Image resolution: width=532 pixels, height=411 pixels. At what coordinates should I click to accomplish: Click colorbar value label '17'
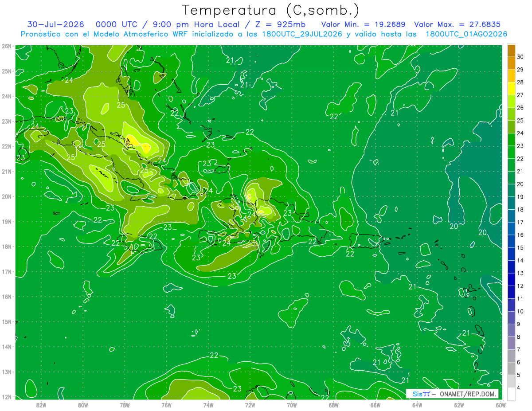520,222
